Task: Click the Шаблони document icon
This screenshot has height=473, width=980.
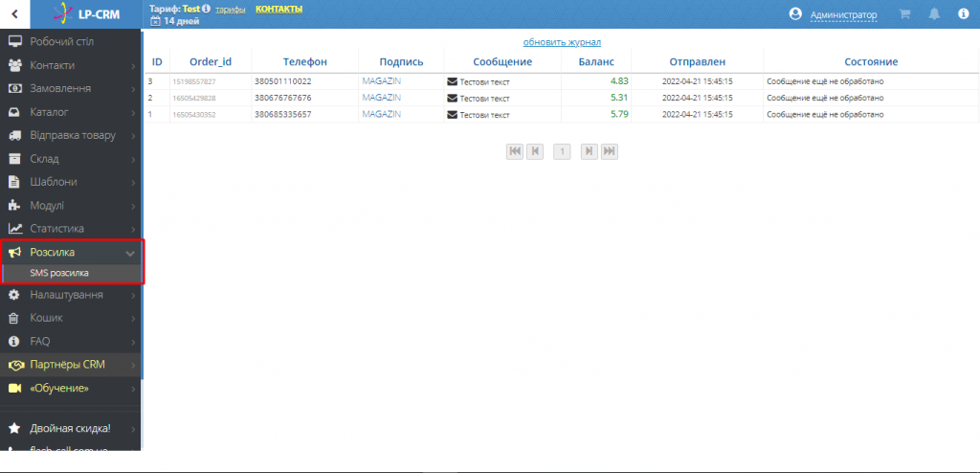Action: tap(13, 182)
